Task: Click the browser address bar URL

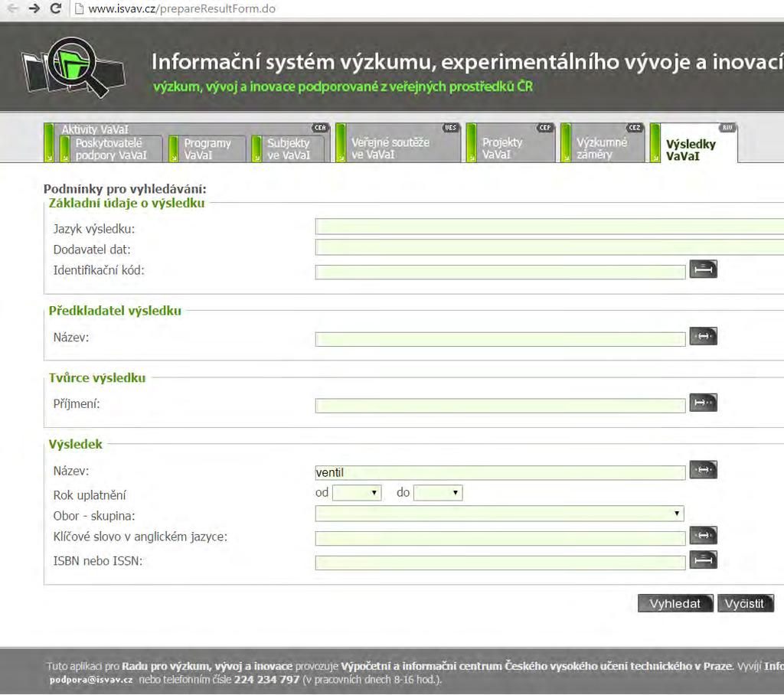Action: coord(182,8)
